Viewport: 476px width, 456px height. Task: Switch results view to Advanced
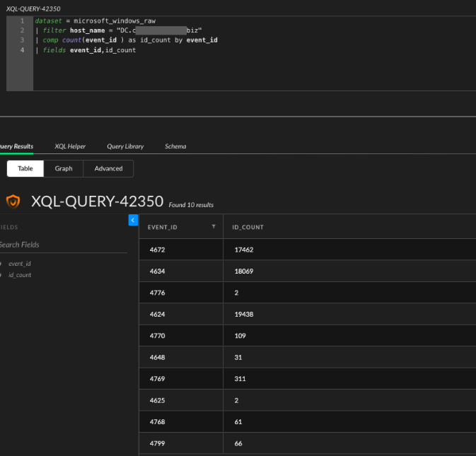[x=108, y=168]
